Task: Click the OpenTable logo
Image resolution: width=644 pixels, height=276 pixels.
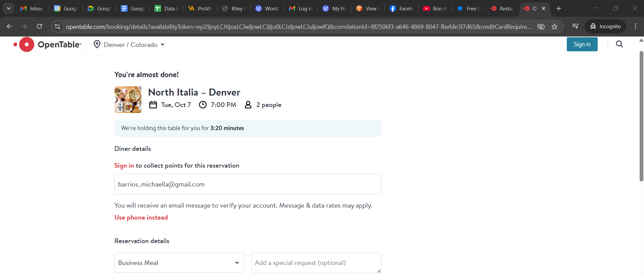Action: pyautogui.click(x=47, y=44)
